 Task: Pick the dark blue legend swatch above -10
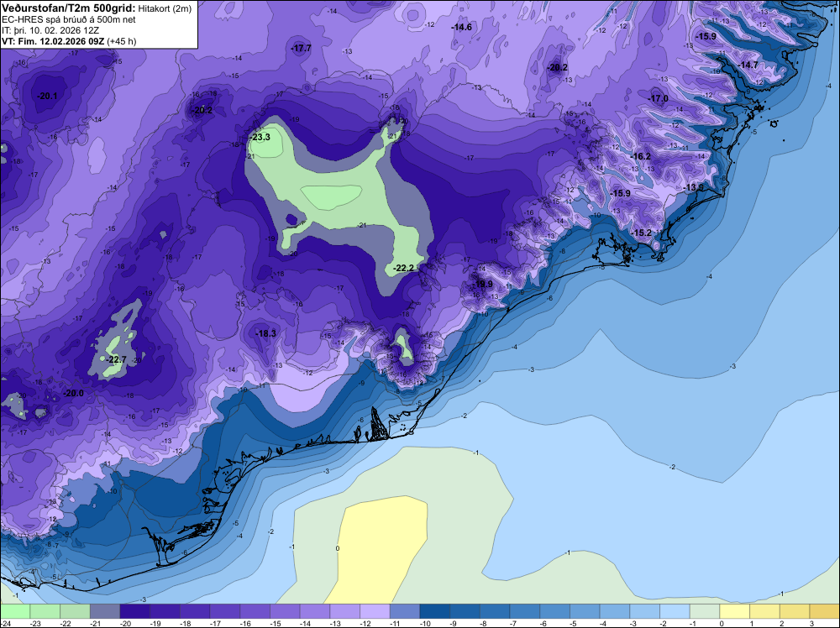coord(435,611)
